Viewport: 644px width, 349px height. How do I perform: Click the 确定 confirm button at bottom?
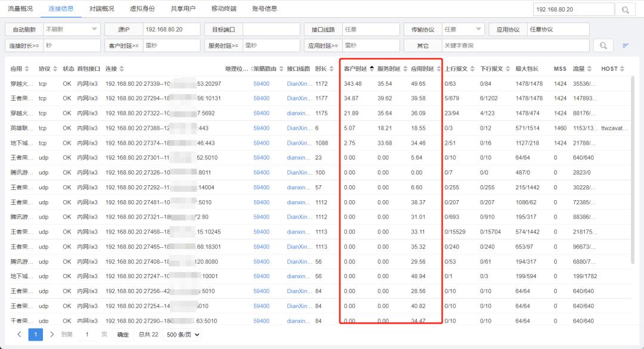[x=123, y=335]
